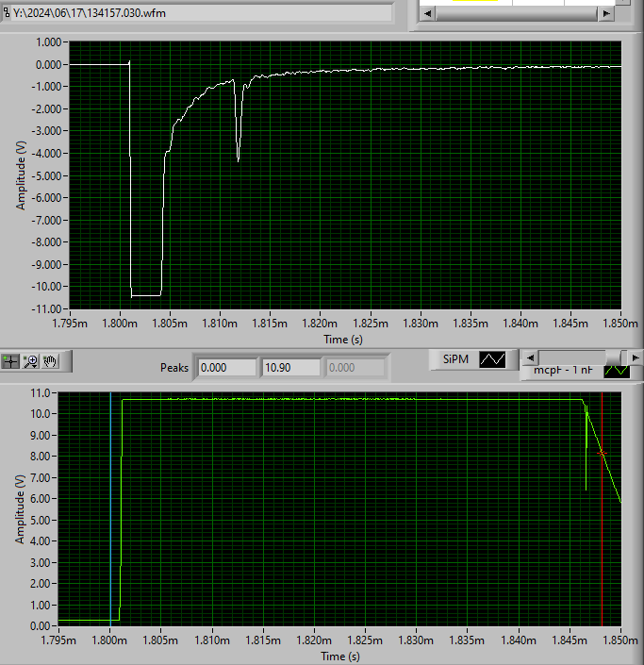This screenshot has width=644, height=665.
Task: Click the file path type icon
Action: click(x=6, y=12)
